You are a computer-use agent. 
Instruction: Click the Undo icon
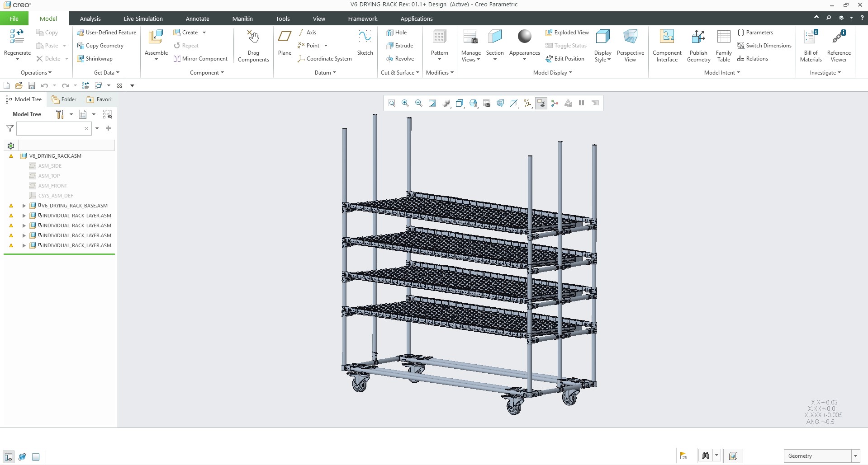tap(44, 85)
